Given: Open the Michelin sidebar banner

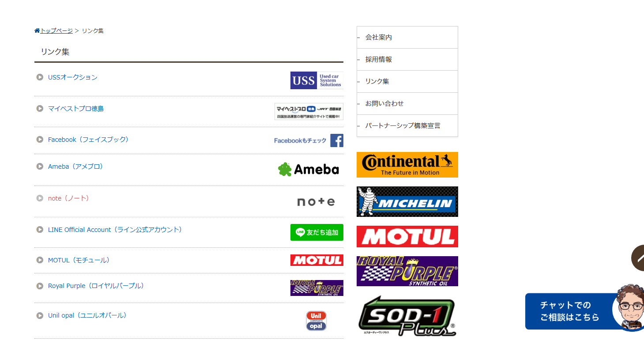Looking at the screenshot, I should click(407, 201).
